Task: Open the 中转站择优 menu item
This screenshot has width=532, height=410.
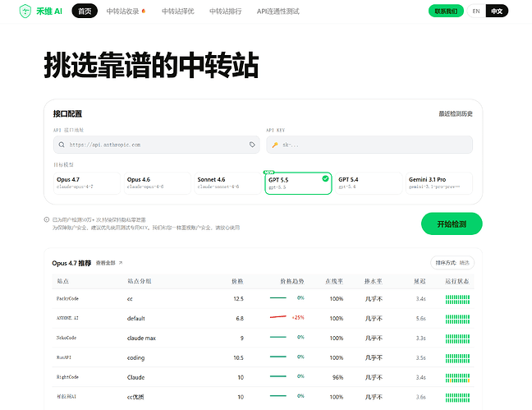Action: click(x=178, y=12)
